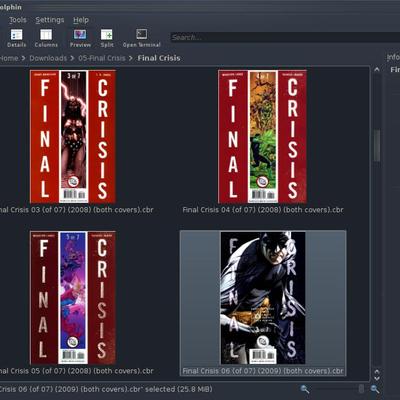The width and height of the screenshot is (400, 400).
Task: Click zoom in magnifier icon
Action: (375, 389)
